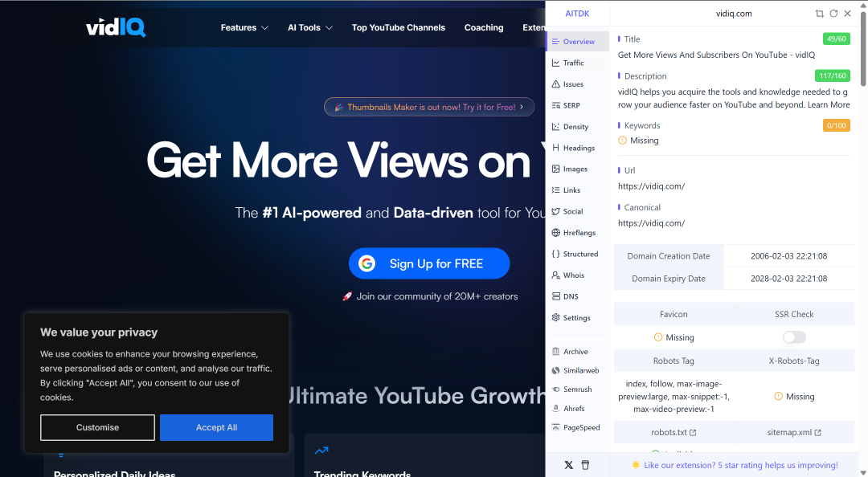Screen dimensions: 868x477
Task: Click the AITDK panel vertical scrollbar
Action: tap(863, 50)
